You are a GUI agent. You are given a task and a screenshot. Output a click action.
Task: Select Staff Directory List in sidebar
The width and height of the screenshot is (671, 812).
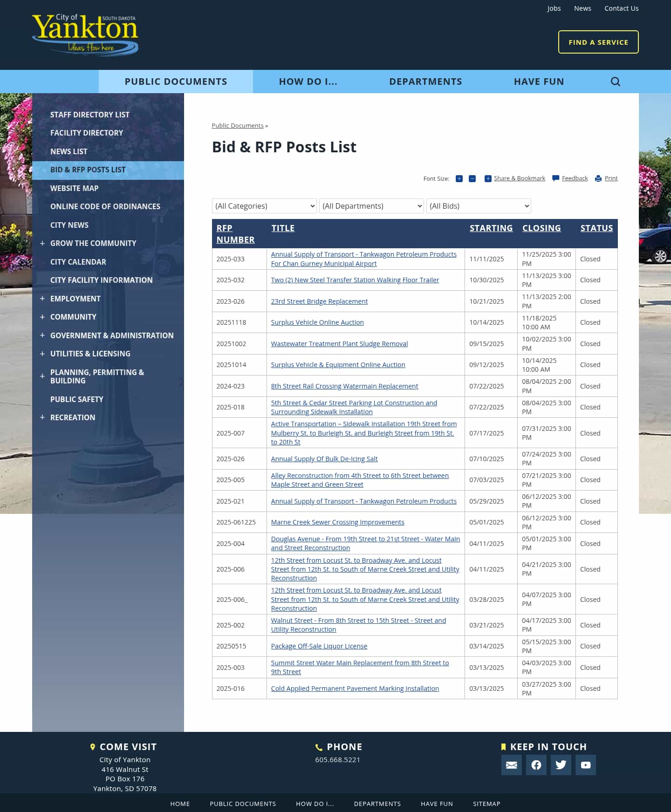[90, 115]
